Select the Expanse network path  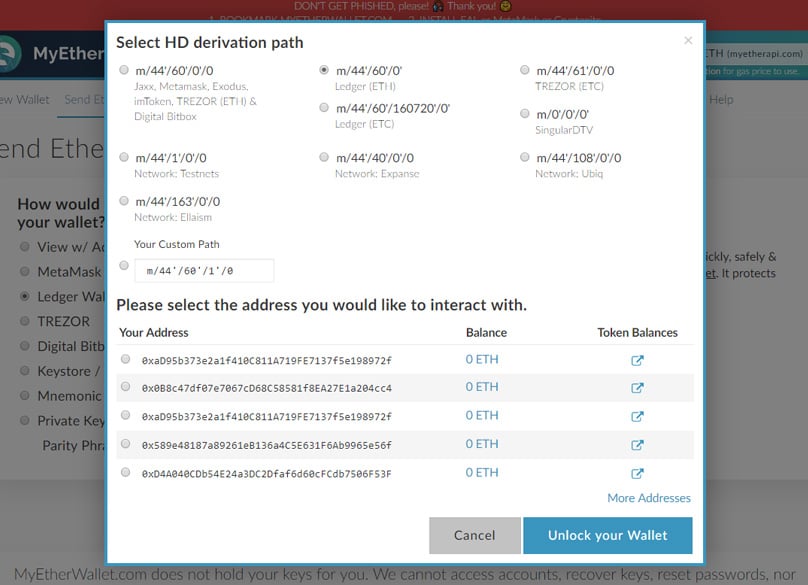click(x=324, y=157)
